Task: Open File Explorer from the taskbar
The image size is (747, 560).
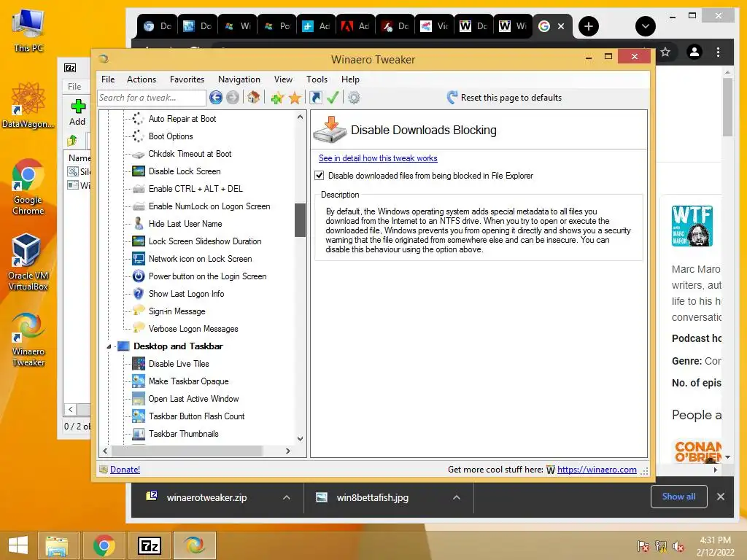Action: tap(57, 545)
